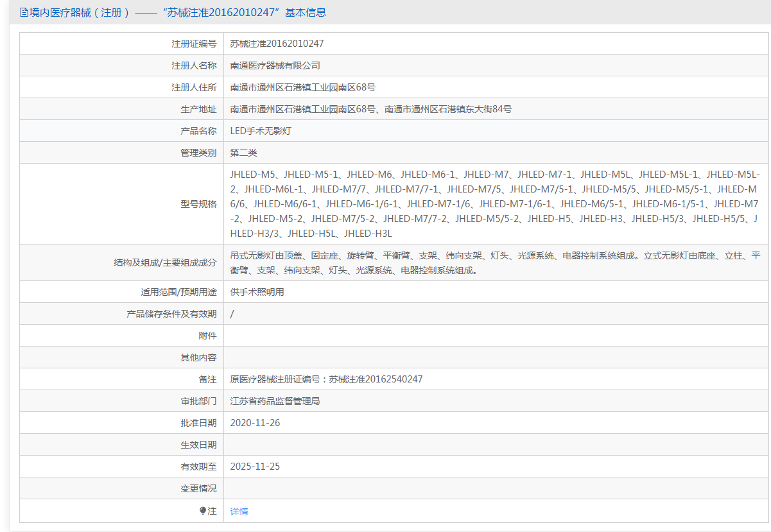Click the registrant name 南通医疗器械有限公司
771x532 pixels.
pos(275,65)
